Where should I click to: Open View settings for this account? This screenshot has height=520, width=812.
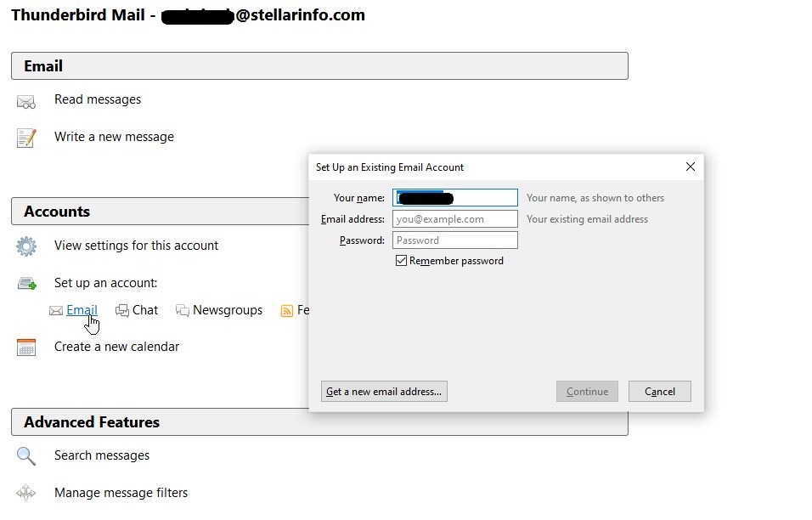coord(136,246)
